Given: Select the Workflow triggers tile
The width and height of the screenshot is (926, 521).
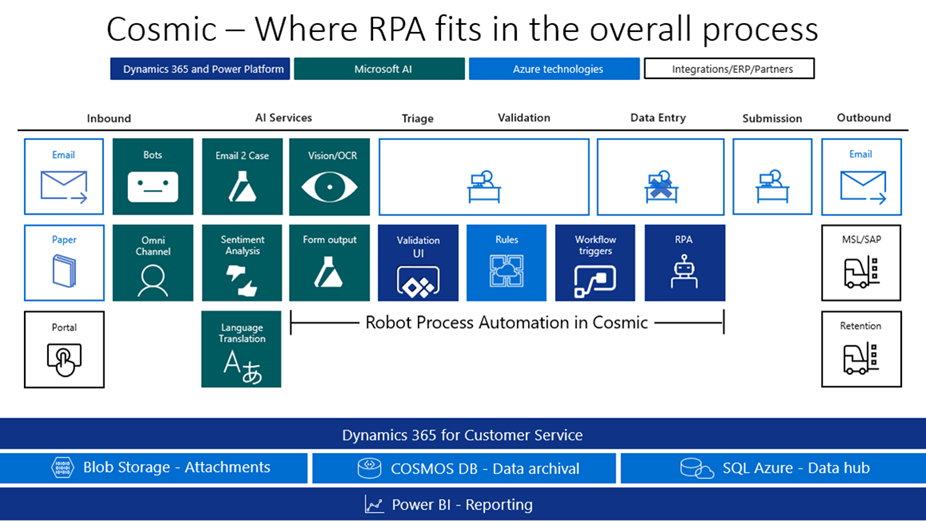Looking at the screenshot, I should [x=595, y=263].
